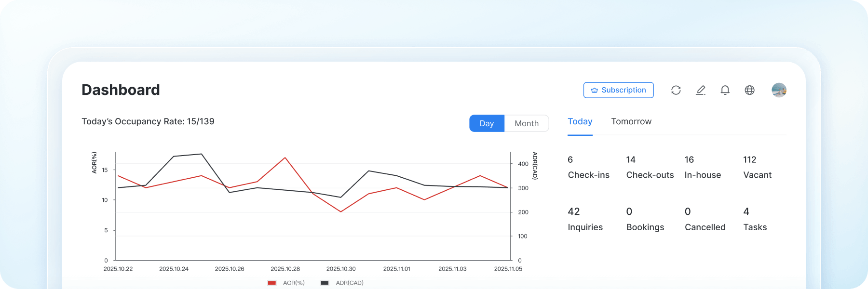Image resolution: width=868 pixels, height=289 pixels.
Task: View the Vacant rooms count
Action: [x=757, y=168]
